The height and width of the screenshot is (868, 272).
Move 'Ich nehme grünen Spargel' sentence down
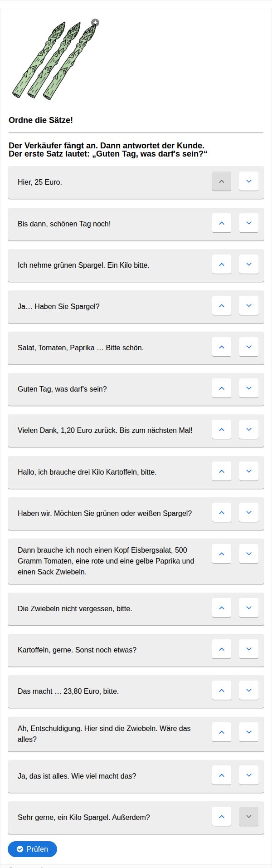(249, 264)
